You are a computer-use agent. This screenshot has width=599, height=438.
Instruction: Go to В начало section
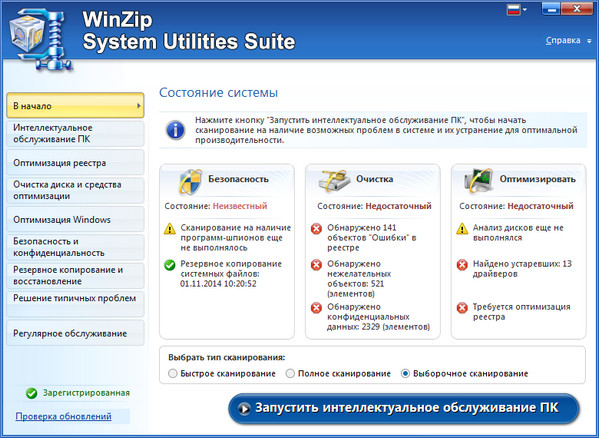(x=75, y=105)
